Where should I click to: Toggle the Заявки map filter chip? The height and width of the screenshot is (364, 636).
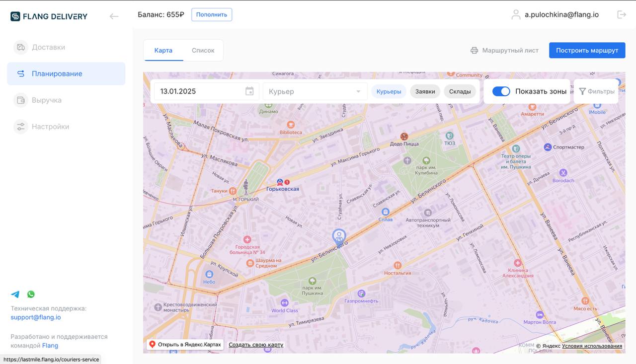click(425, 91)
